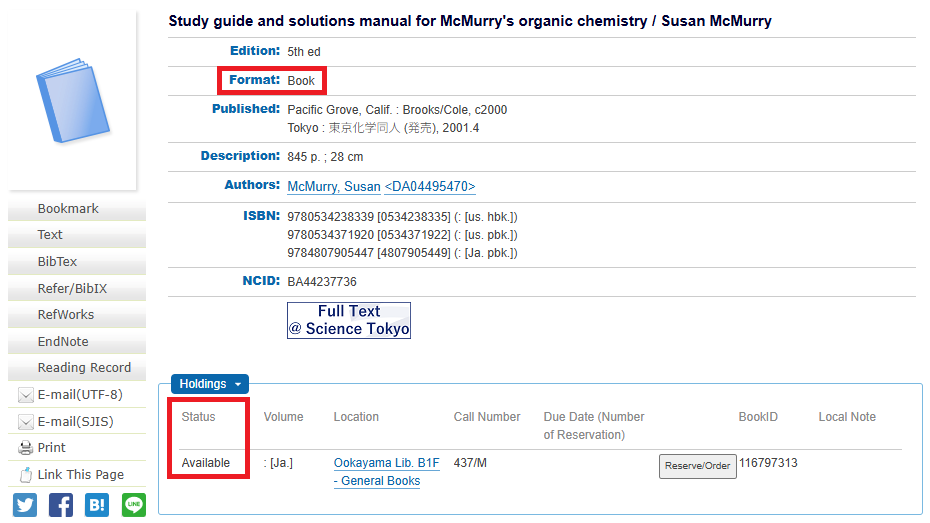
Task: Click the Link This Page clipboard icon
Action: 26,475
